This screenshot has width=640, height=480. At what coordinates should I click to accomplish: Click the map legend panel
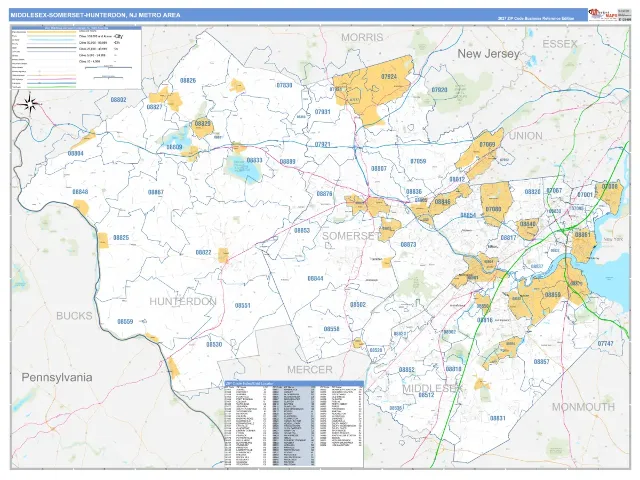point(76,58)
